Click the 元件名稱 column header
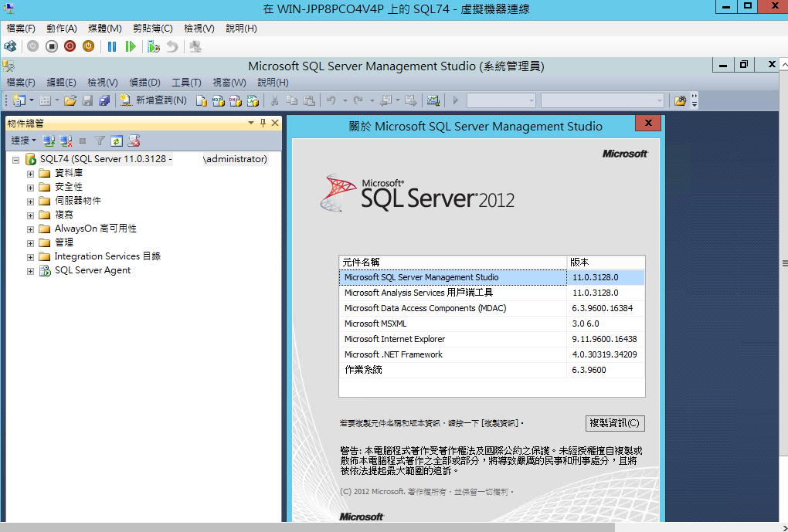Screen dimensions: 788x532 tap(453, 263)
